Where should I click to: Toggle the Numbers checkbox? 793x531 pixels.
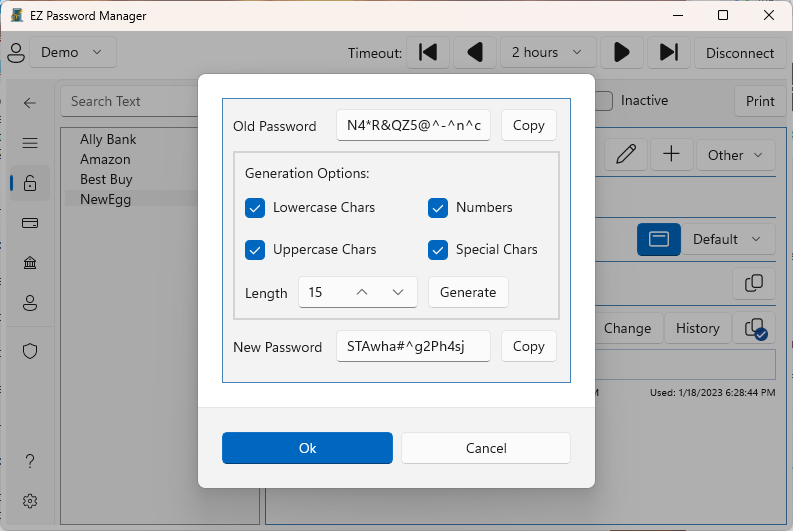pyautogui.click(x=437, y=208)
